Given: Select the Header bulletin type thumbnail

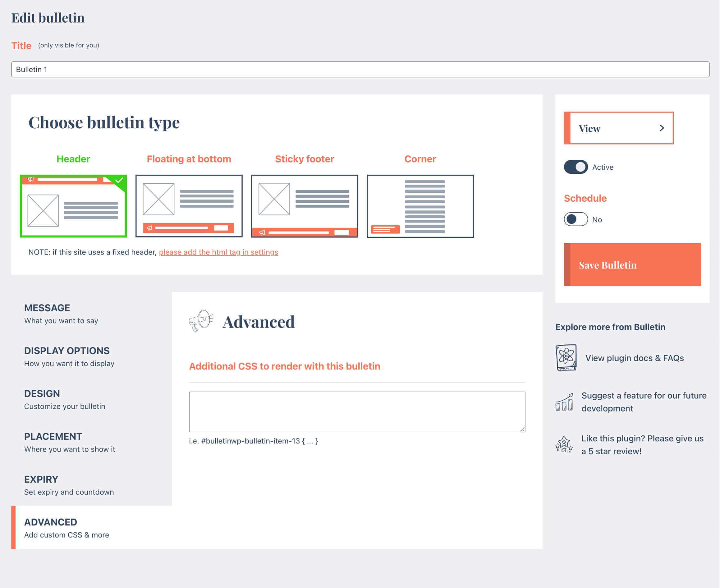Looking at the screenshot, I should tap(73, 206).
